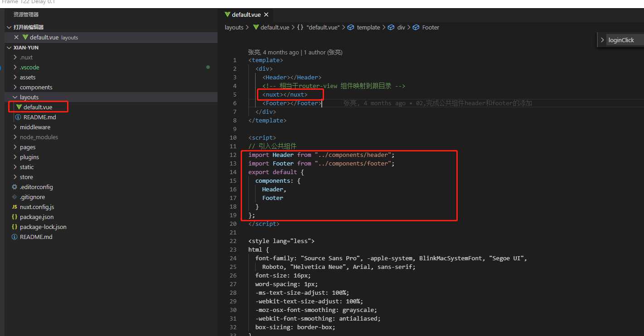The image size is (644, 336).
Task: Click braces icon of package.json
Action: (15, 217)
